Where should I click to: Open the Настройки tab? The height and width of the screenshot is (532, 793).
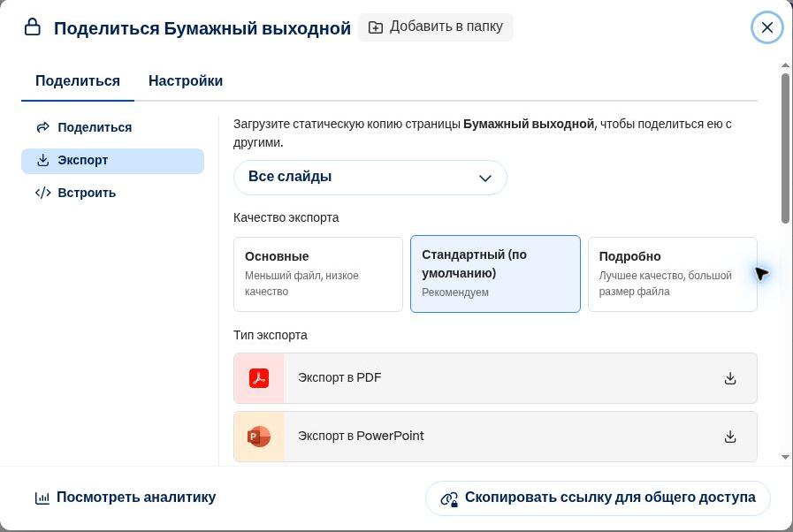186,81
